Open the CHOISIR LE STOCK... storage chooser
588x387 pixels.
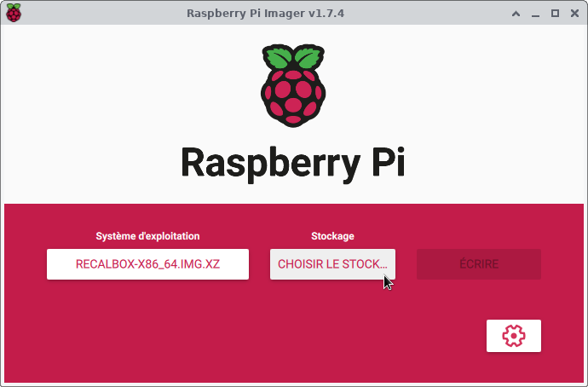pyautogui.click(x=332, y=264)
